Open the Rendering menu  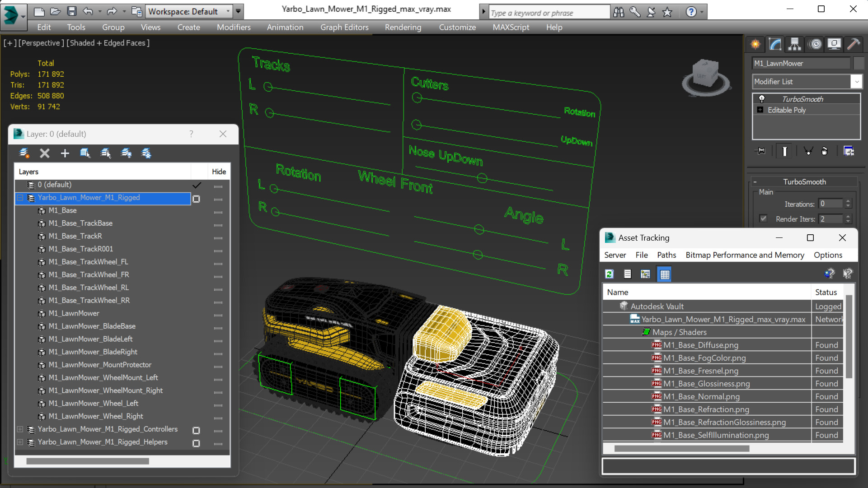(403, 27)
